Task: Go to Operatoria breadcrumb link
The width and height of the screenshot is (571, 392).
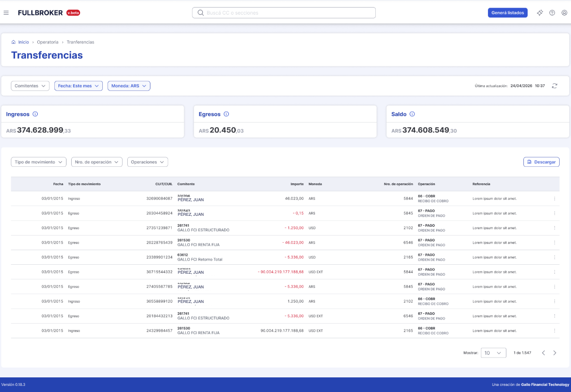Action: 48,42
